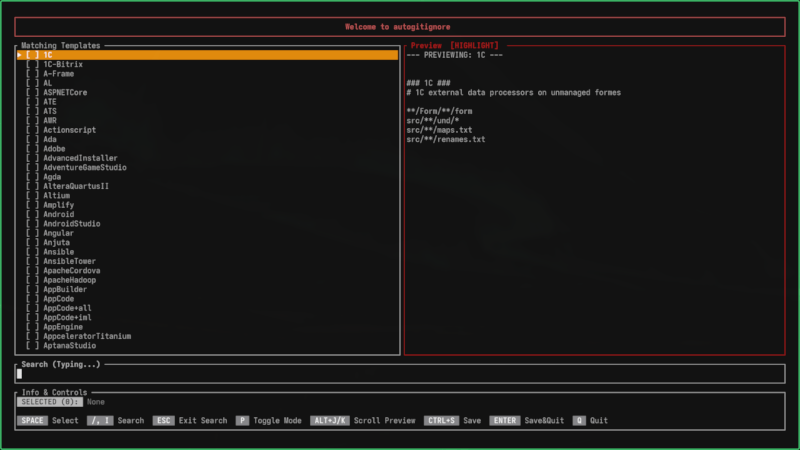Click the src/**/renames.txt preview line
The image size is (800, 450).
[x=446, y=139]
